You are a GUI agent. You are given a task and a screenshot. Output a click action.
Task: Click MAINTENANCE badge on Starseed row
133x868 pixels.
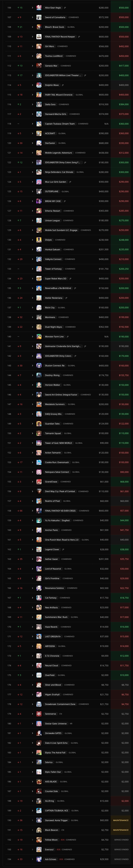pos(121,820)
